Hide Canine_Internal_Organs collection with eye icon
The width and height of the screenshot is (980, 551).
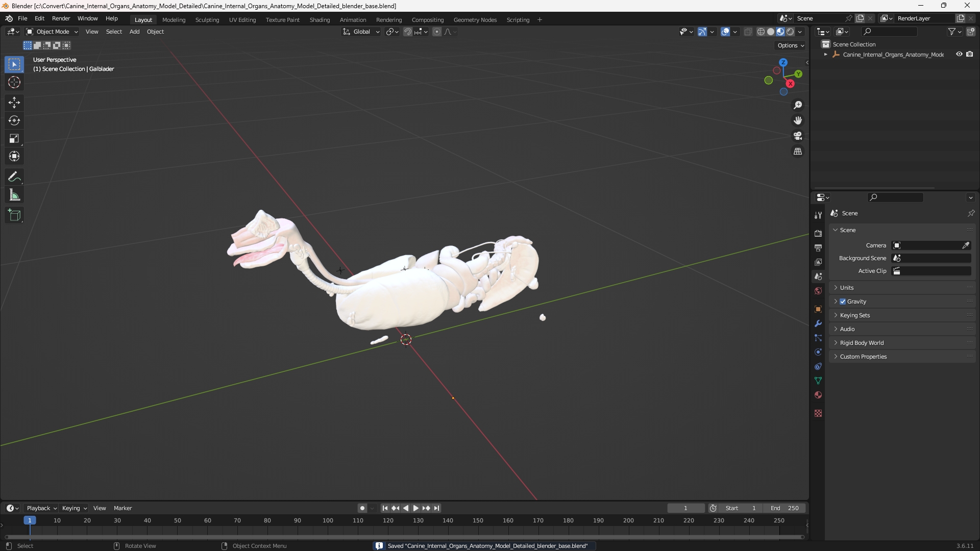point(959,54)
